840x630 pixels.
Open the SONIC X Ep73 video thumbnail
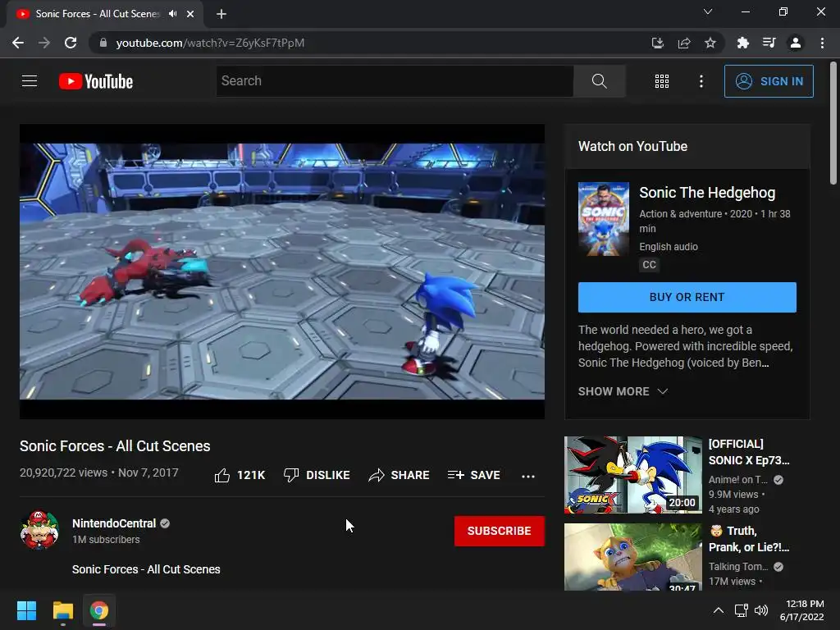click(x=632, y=475)
